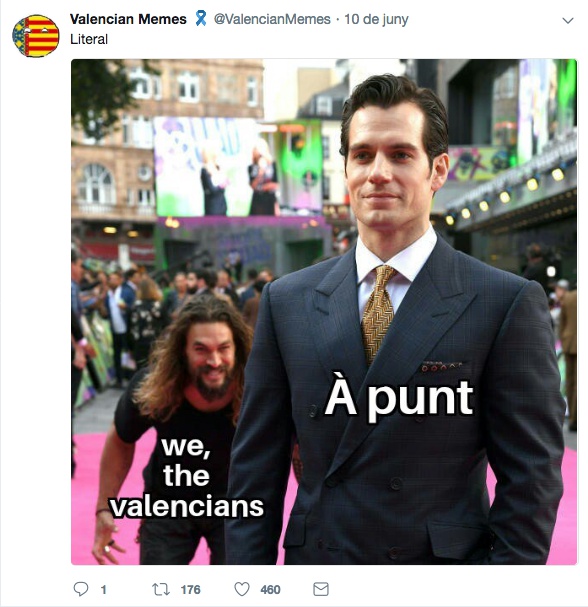Click the billboard screen in the meme background

[x=218, y=166]
